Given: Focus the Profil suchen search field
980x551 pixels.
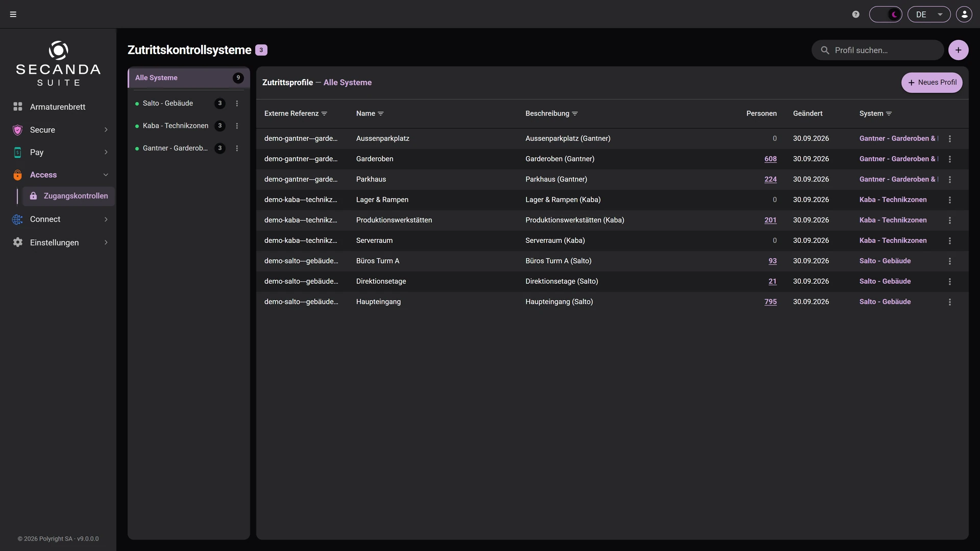Looking at the screenshot, I should (878, 50).
